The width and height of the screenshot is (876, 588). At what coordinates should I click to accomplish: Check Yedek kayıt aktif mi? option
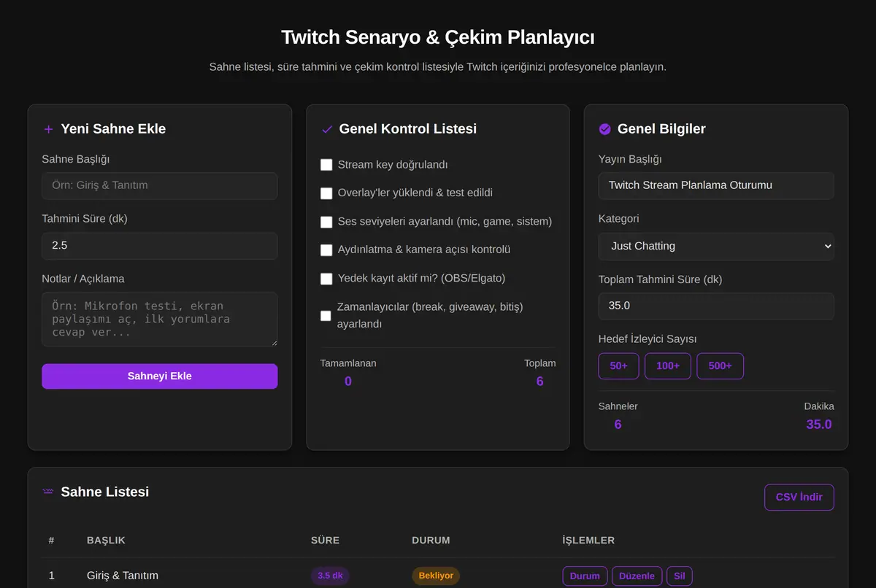point(326,279)
